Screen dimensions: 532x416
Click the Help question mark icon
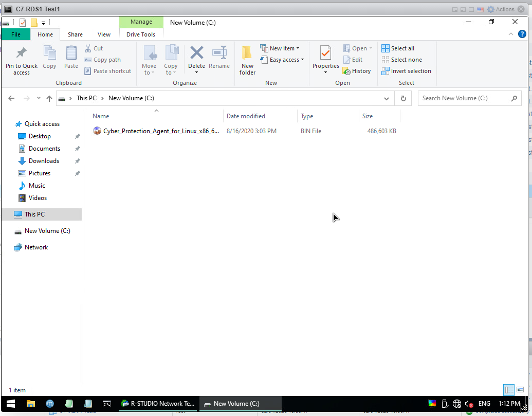tap(522, 34)
